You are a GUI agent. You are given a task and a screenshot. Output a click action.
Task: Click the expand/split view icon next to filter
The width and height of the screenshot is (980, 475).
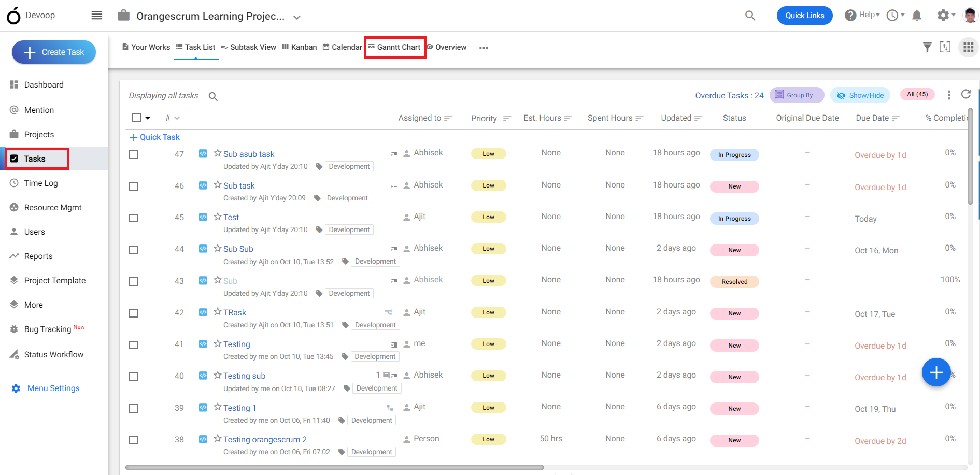[x=945, y=47]
